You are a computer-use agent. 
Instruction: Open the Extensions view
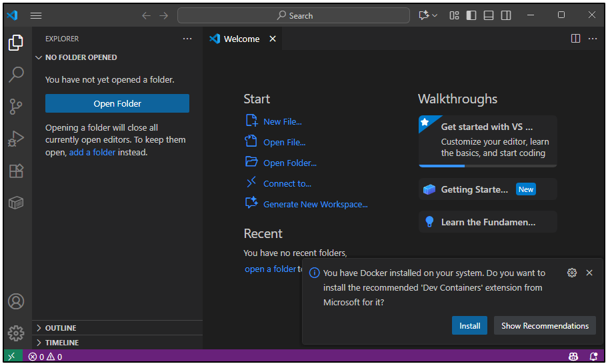coord(16,171)
